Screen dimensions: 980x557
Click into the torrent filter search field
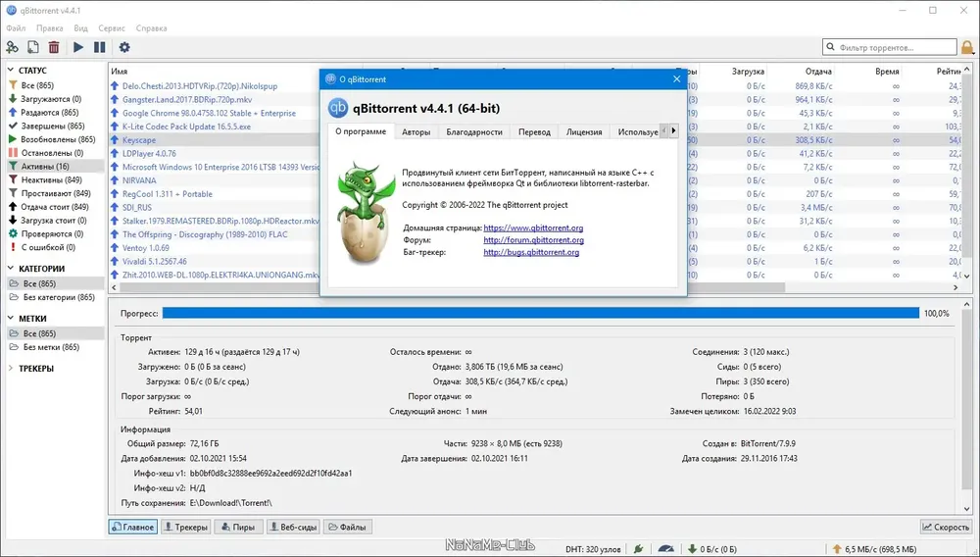890,47
